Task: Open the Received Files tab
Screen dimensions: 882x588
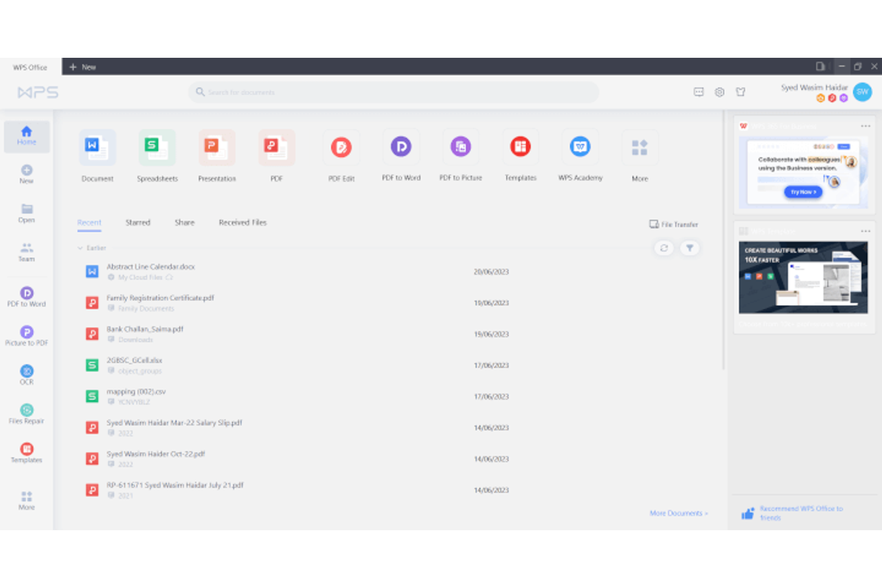Action: click(242, 222)
